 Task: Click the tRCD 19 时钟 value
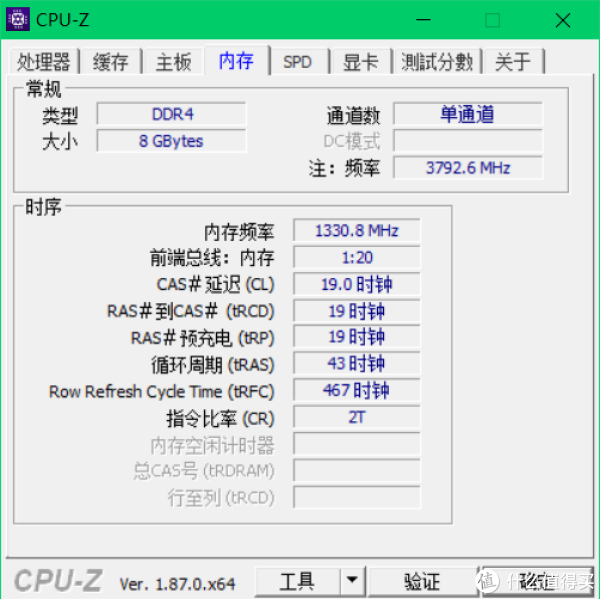point(357,311)
